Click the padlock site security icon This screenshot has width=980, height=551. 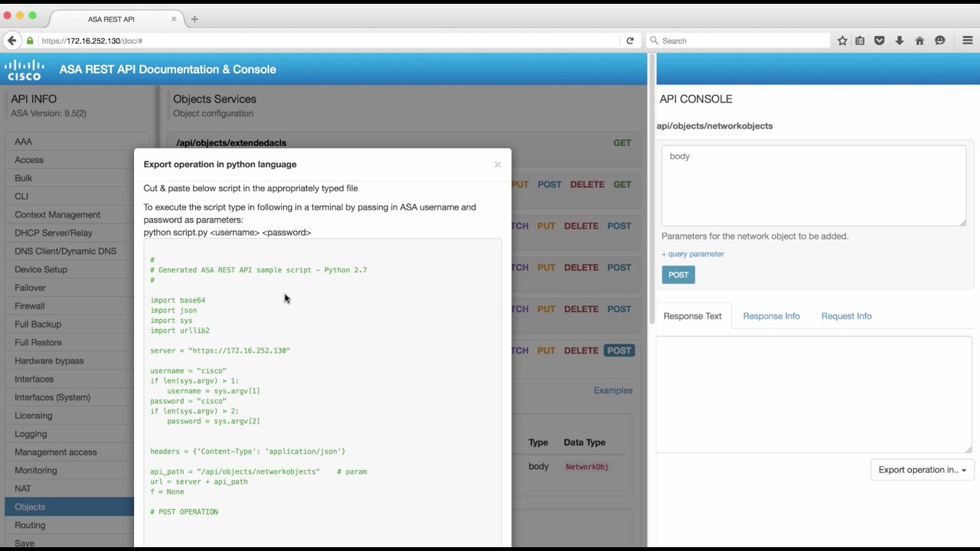pyautogui.click(x=31, y=41)
